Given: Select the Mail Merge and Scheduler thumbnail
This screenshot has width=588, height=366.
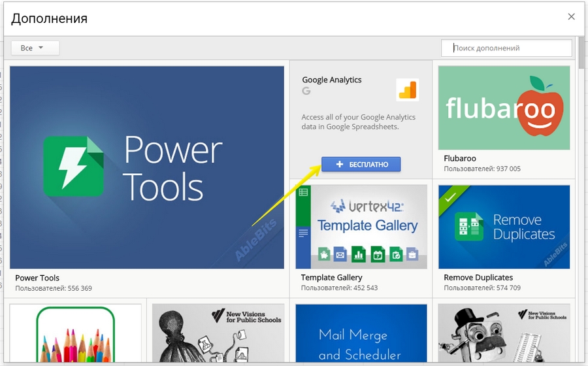Looking at the screenshot, I should point(361,333).
